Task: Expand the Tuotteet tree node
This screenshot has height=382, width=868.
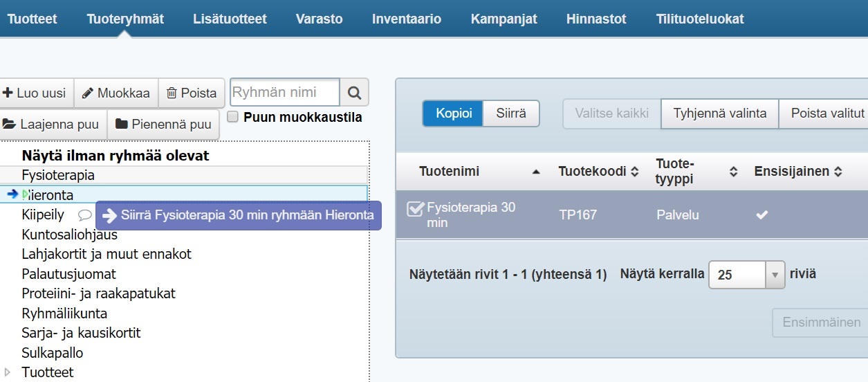Action: [x=8, y=372]
